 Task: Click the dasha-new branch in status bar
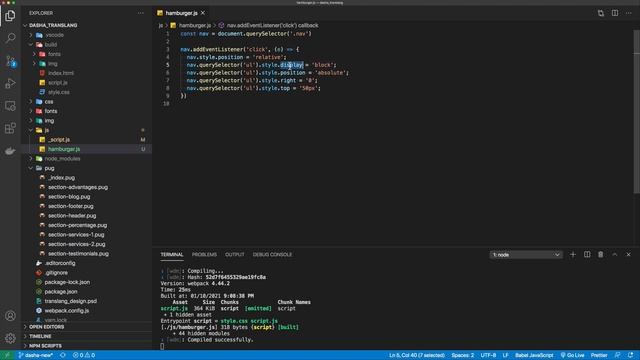point(36,355)
